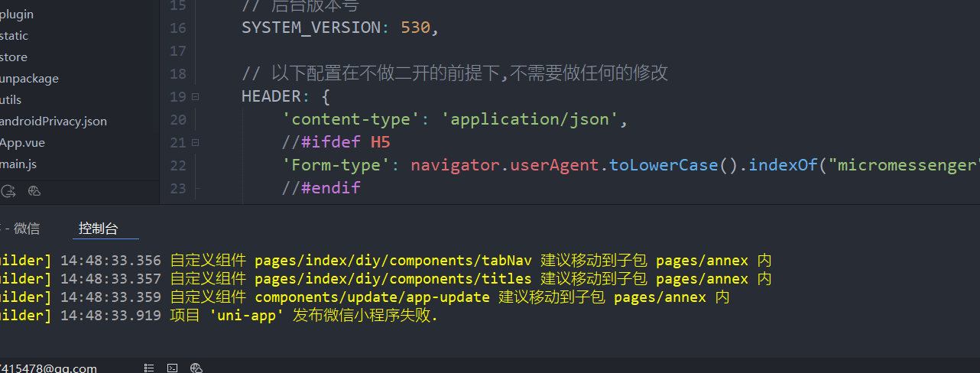The width and height of the screenshot is (980, 373).
Task: Expand the unpackage folder
Action: click(x=29, y=79)
